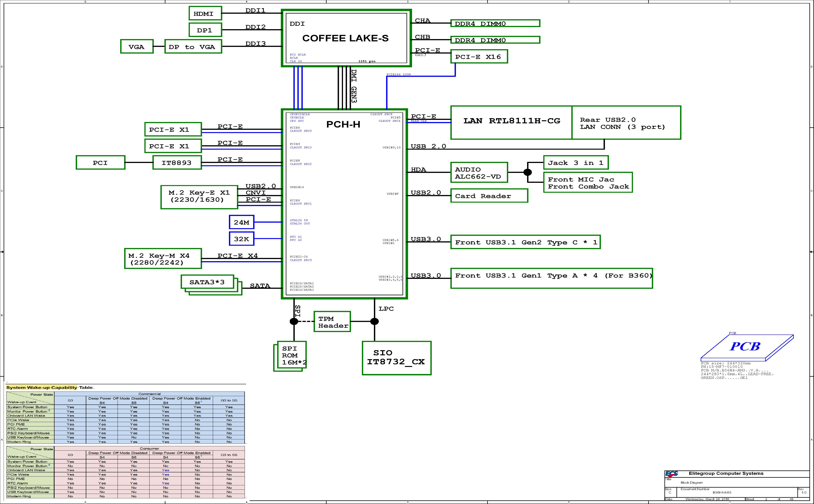Image resolution: width=814 pixels, height=504 pixels.
Task: Select the Commercial table header
Action: point(149,394)
